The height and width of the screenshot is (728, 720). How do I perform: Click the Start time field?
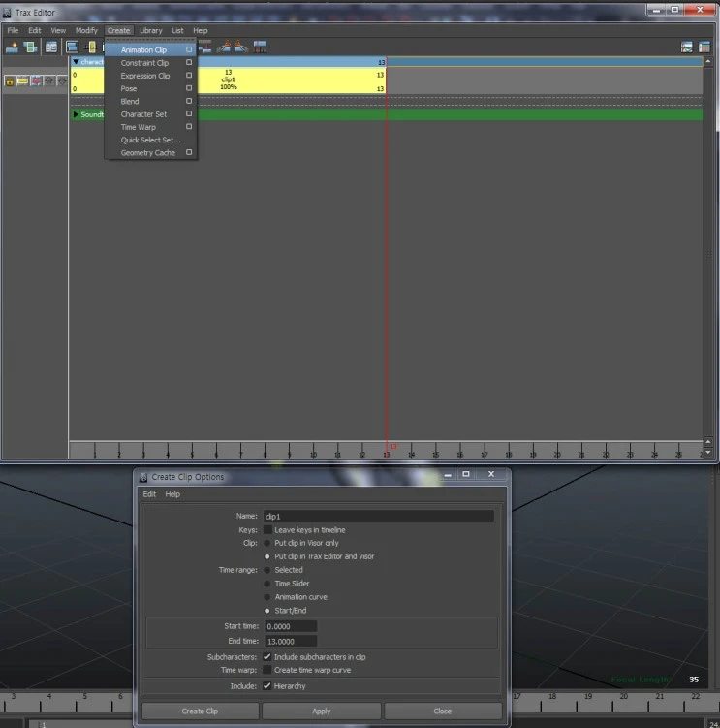(x=291, y=626)
